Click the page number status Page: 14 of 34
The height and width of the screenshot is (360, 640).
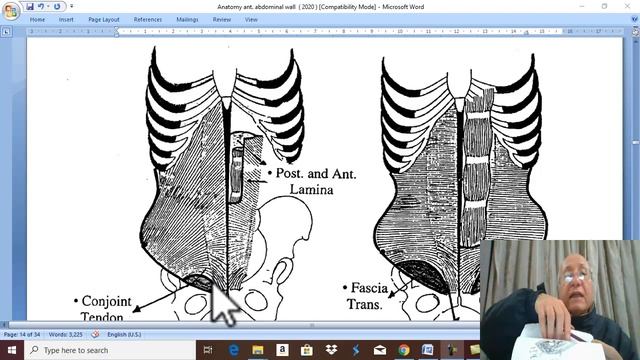tap(22, 334)
